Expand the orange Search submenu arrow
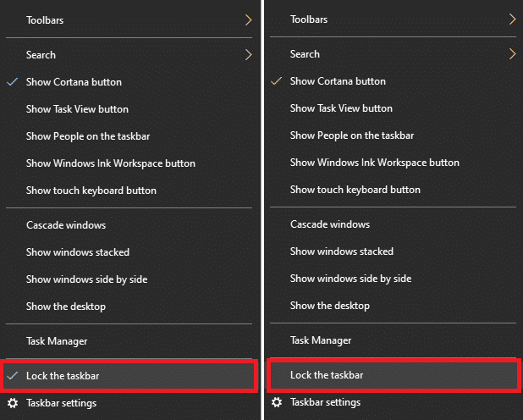The image size is (523, 420). pyautogui.click(x=512, y=54)
